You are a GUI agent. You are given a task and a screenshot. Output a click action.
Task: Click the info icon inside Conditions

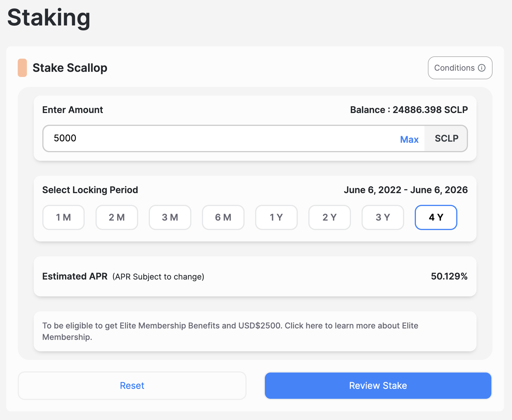pyautogui.click(x=482, y=68)
